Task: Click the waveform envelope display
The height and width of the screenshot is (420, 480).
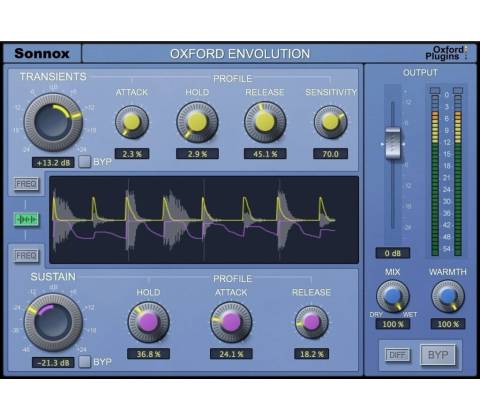Action: pyautogui.click(x=204, y=220)
